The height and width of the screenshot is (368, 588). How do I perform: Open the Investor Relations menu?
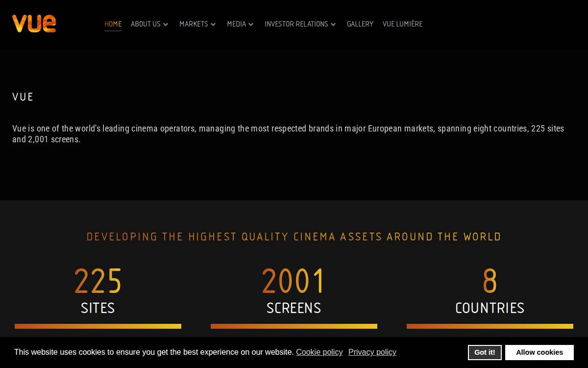point(296,24)
